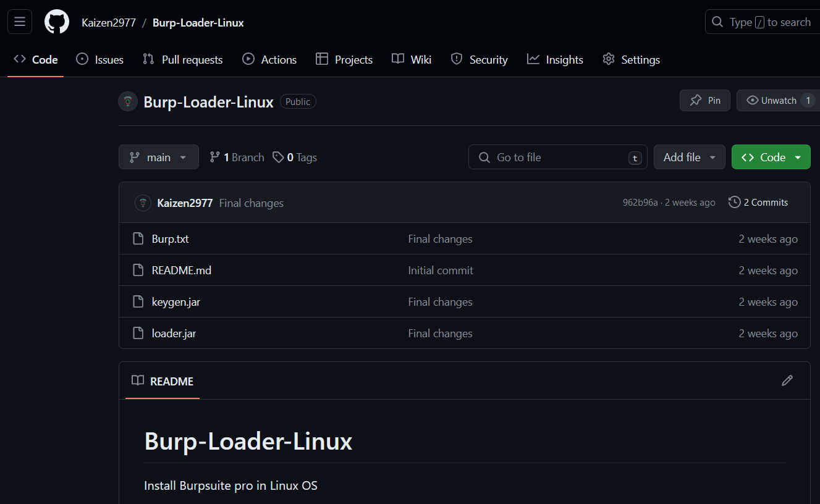This screenshot has height=504, width=820.
Task: Open the green Code dropdown button
Action: (771, 157)
